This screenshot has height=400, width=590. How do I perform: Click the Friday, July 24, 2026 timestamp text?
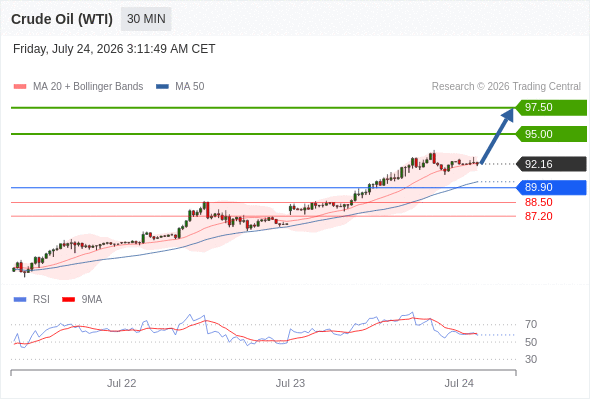pos(114,49)
